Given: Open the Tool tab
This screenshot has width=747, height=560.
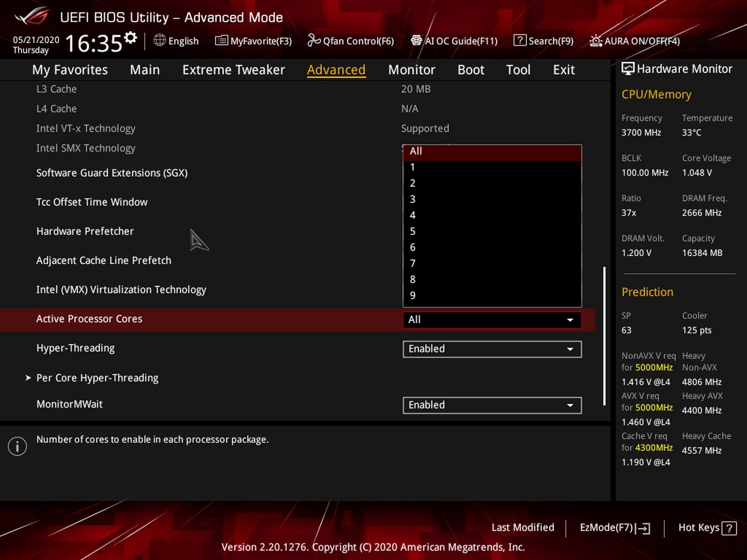Looking at the screenshot, I should click(518, 69).
